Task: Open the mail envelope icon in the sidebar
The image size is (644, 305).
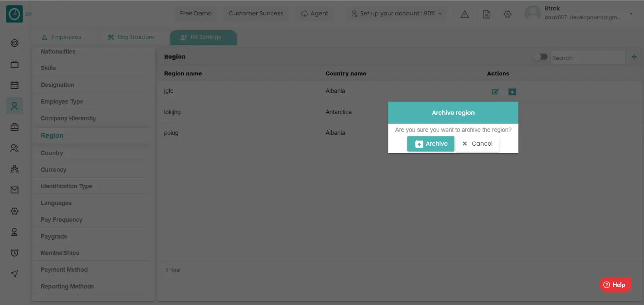Action: 14,190
